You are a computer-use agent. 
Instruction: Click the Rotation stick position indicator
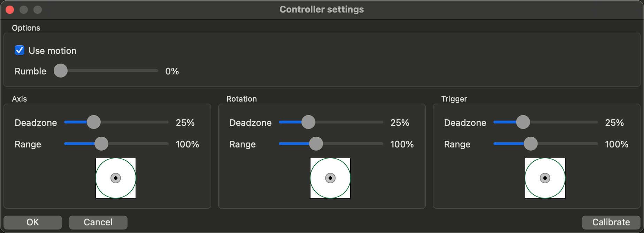click(330, 178)
